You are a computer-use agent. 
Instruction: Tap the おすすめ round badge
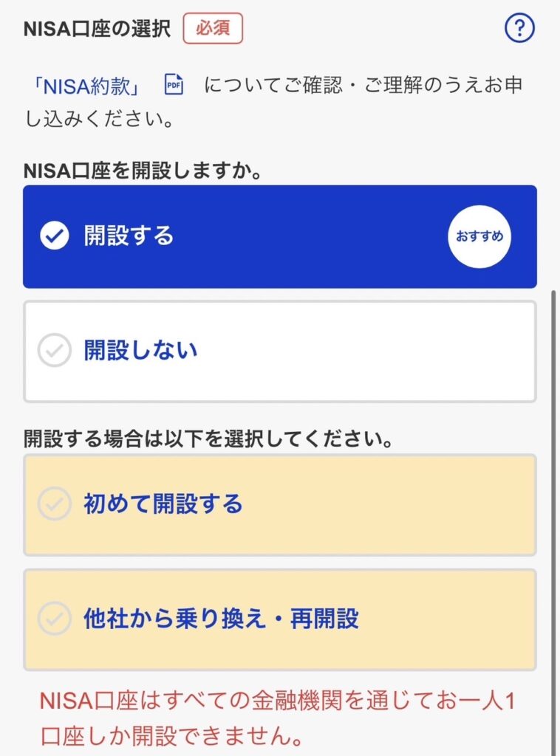coord(479,236)
